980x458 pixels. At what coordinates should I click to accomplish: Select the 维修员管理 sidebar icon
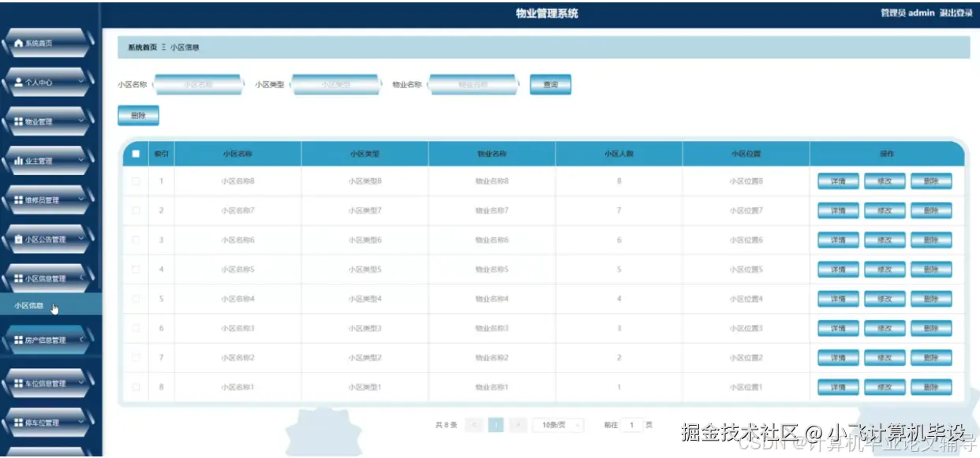pos(19,199)
